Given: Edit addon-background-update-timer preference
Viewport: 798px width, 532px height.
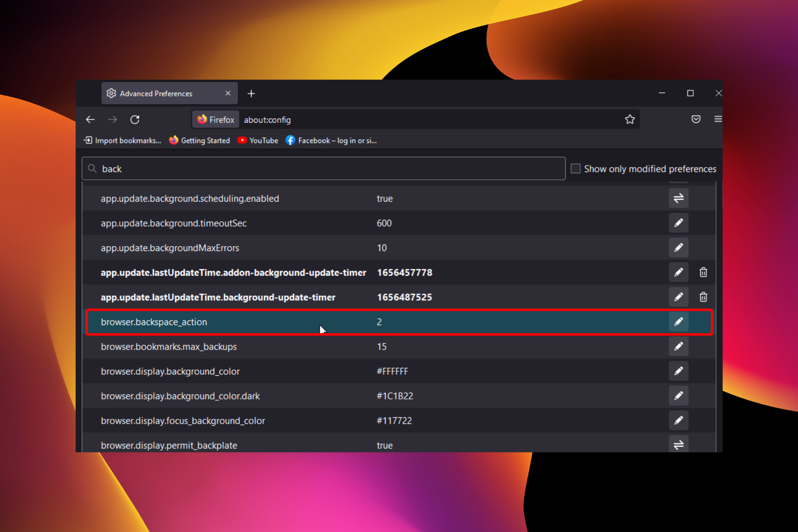Looking at the screenshot, I should [678, 272].
